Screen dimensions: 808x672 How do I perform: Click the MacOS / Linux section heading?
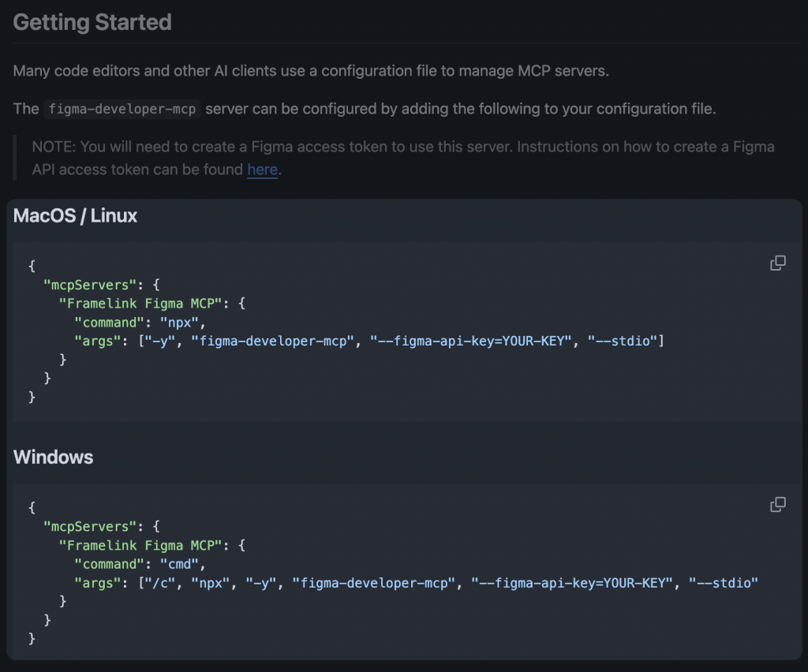click(x=76, y=215)
